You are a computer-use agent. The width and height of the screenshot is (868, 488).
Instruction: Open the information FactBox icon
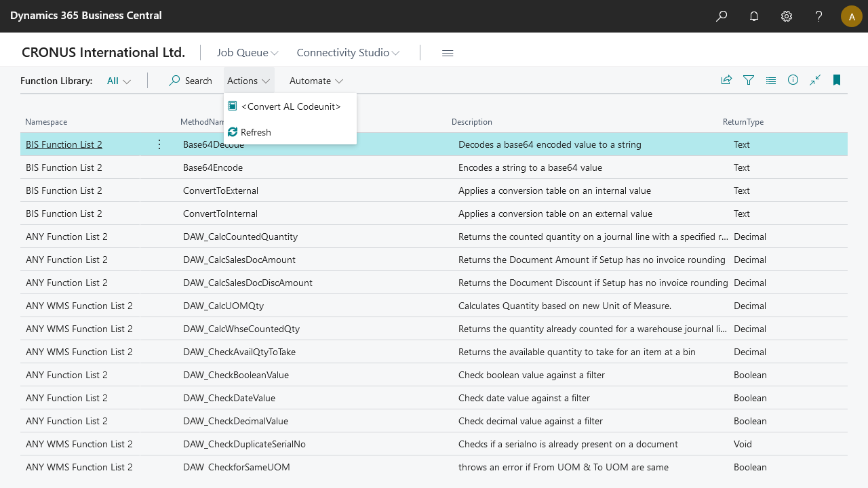[x=793, y=80]
